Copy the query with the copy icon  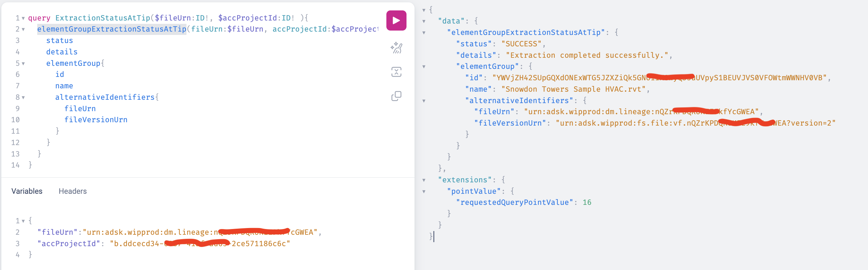click(396, 96)
